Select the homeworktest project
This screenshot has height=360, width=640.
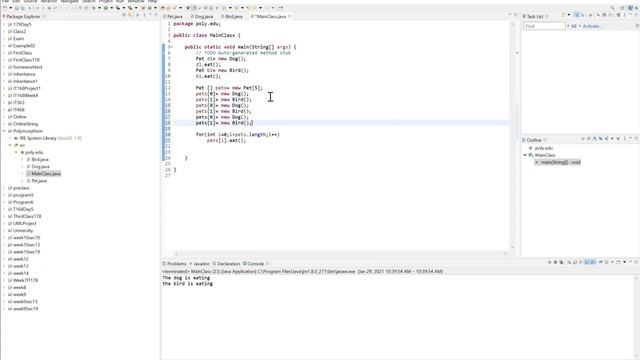click(x=27, y=67)
